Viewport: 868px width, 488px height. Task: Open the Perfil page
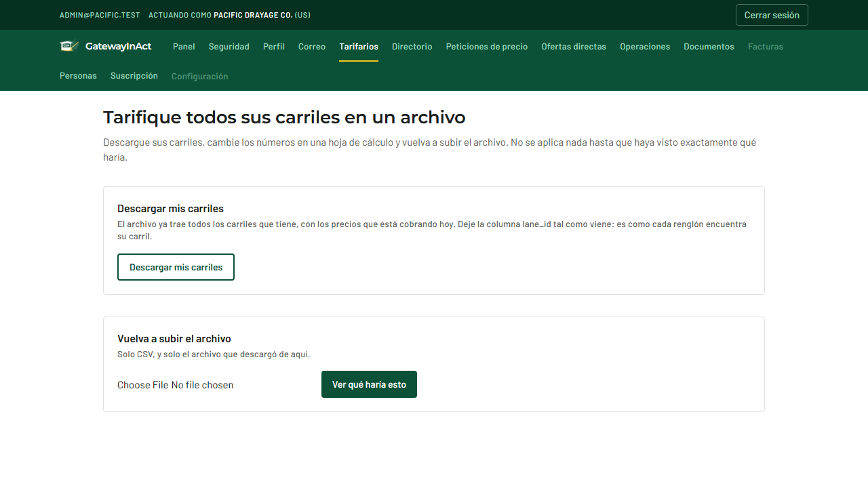point(274,47)
